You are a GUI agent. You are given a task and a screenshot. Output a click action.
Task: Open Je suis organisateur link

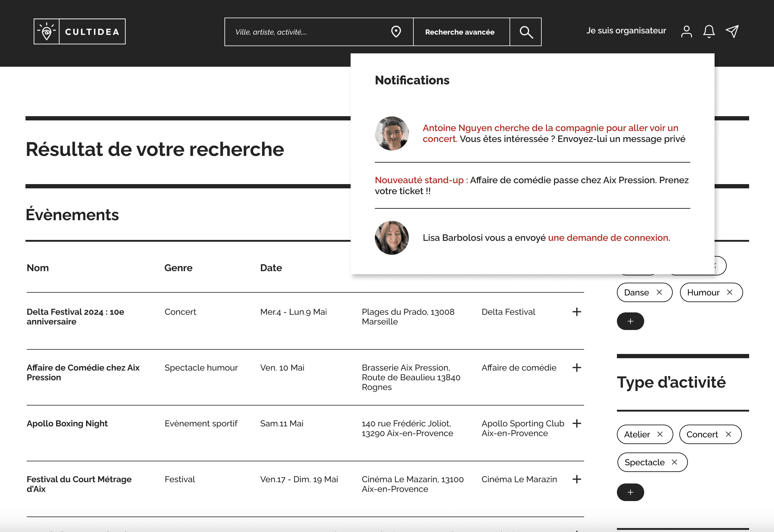click(x=626, y=31)
